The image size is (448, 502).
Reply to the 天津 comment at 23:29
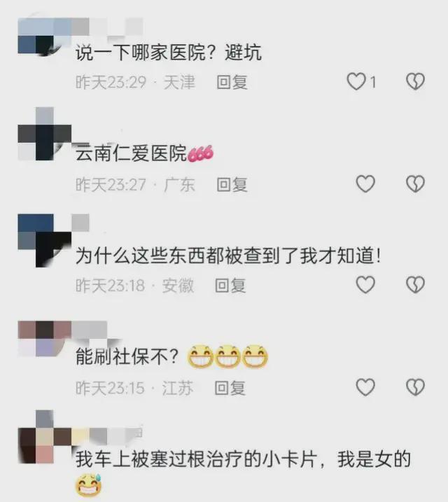coord(232,83)
